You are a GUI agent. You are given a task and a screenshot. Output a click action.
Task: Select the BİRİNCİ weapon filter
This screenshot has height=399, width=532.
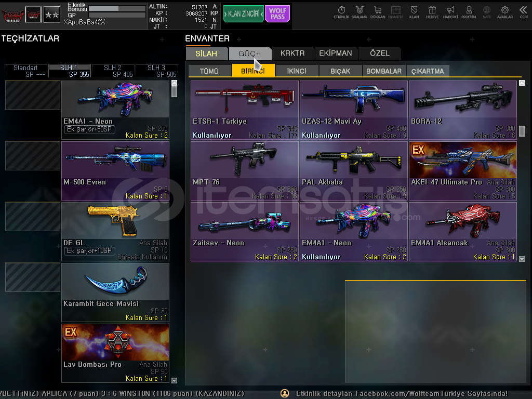coord(253,71)
